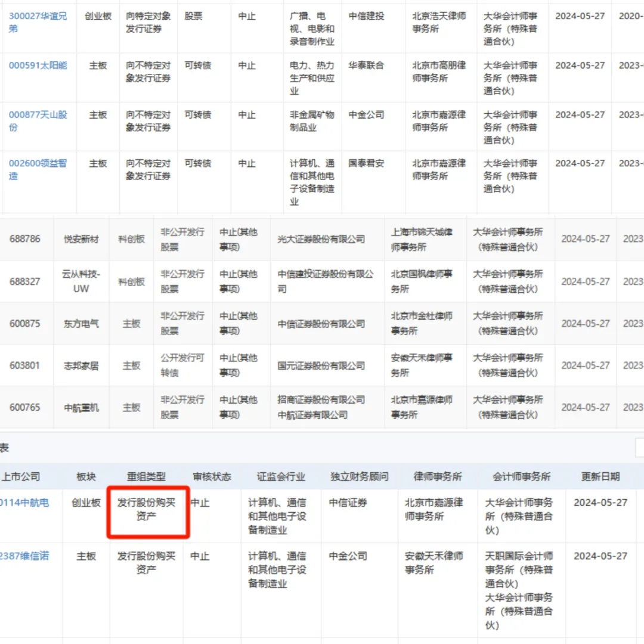Click 发行股份购买资产 in 维信诺 row
644x644 pixels.
[x=146, y=563]
